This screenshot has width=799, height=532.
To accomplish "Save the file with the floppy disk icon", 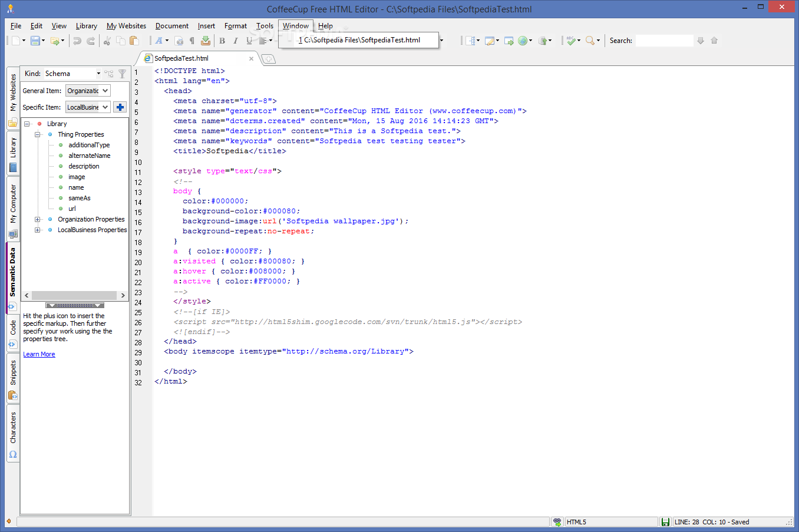I will (x=35, y=41).
